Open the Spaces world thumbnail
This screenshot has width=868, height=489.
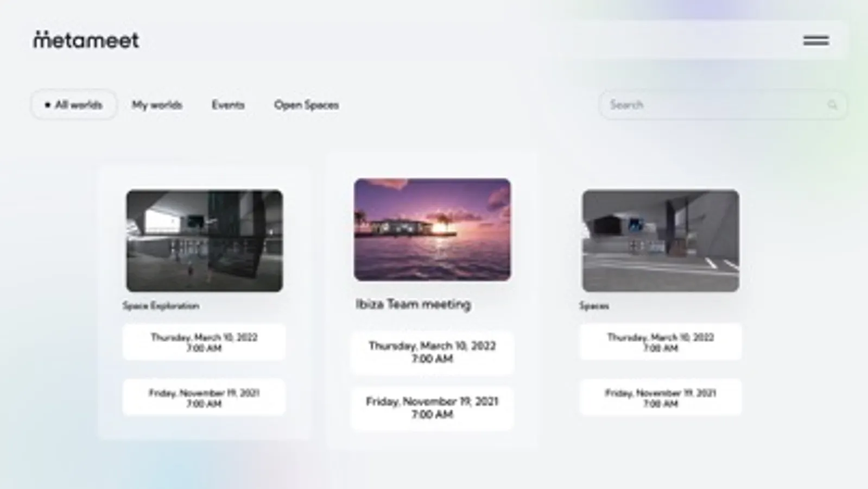(661, 241)
